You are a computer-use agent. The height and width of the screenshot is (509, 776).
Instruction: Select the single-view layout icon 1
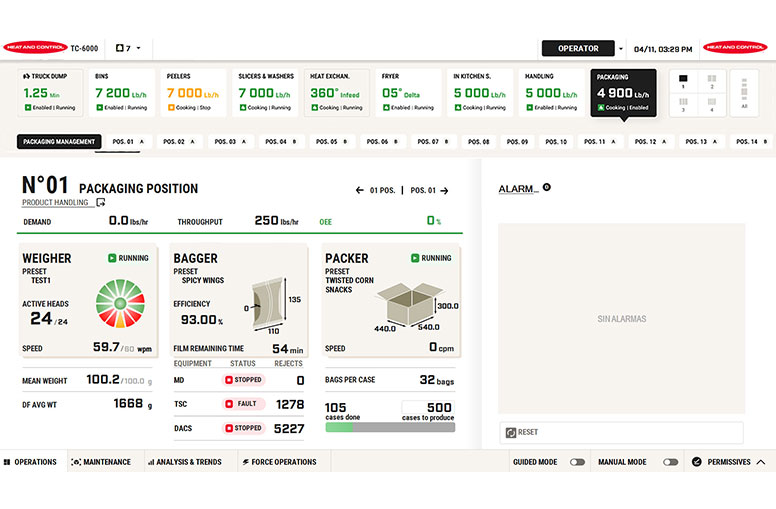[683, 81]
